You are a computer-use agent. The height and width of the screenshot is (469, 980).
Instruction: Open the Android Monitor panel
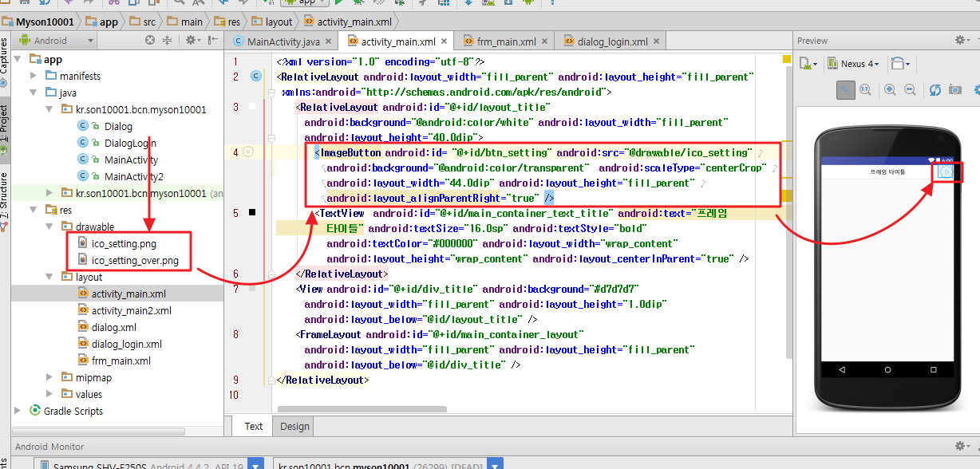(x=49, y=446)
